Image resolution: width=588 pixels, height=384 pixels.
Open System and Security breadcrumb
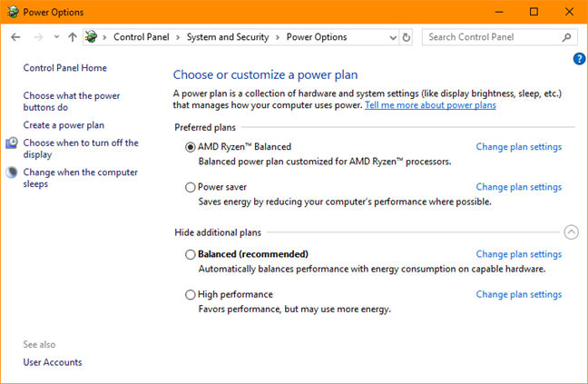pyautogui.click(x=228, y=37)
